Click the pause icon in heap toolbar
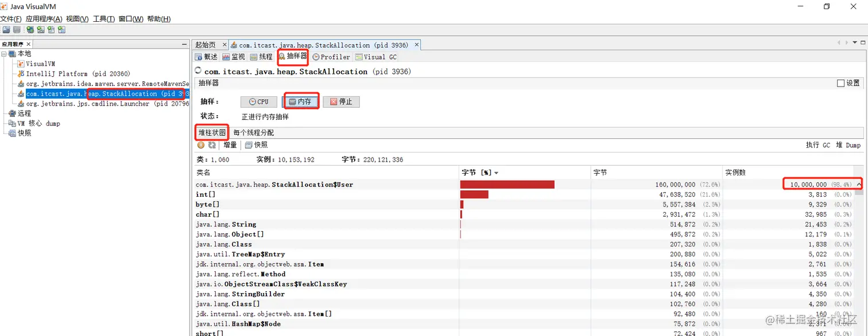The image size is (868, 336). coord(201,145)
